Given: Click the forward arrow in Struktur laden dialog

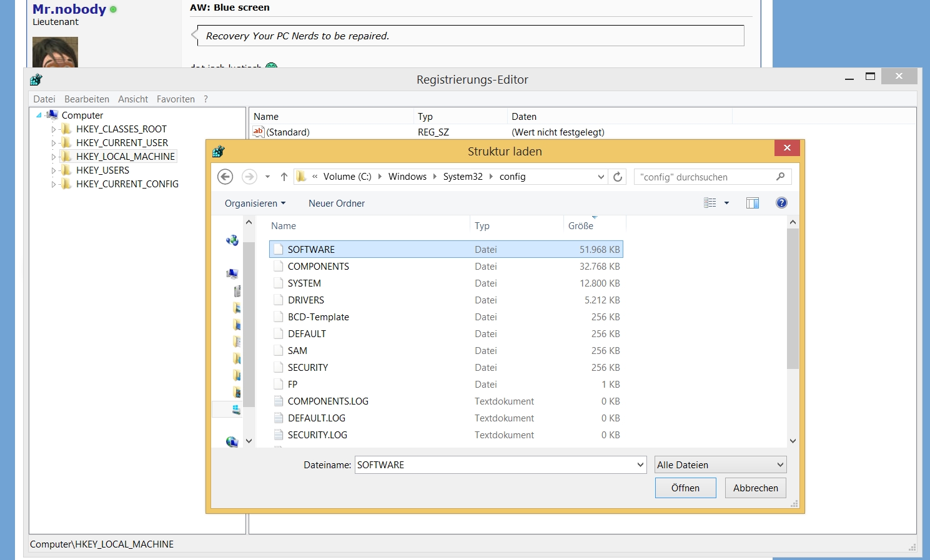Looking at the screenshot, I should tap(249, 177).
